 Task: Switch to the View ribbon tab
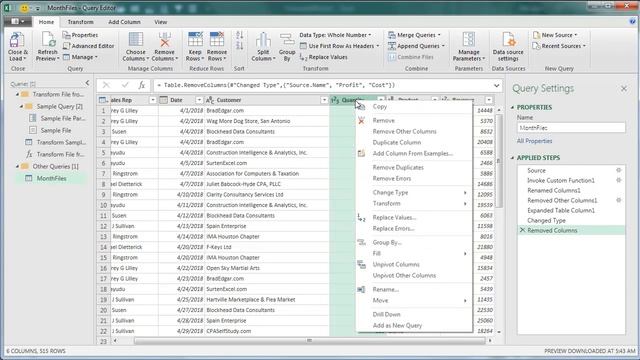(x=160, y=22)
